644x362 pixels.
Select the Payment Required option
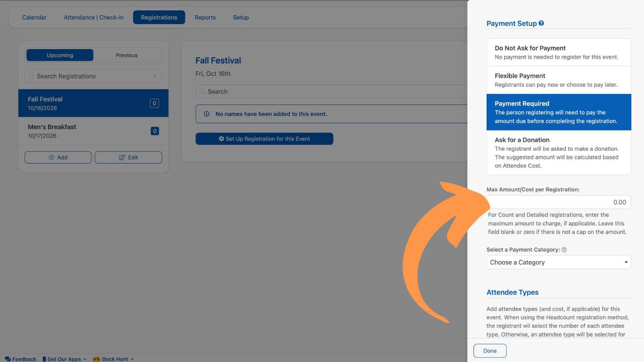559,112
